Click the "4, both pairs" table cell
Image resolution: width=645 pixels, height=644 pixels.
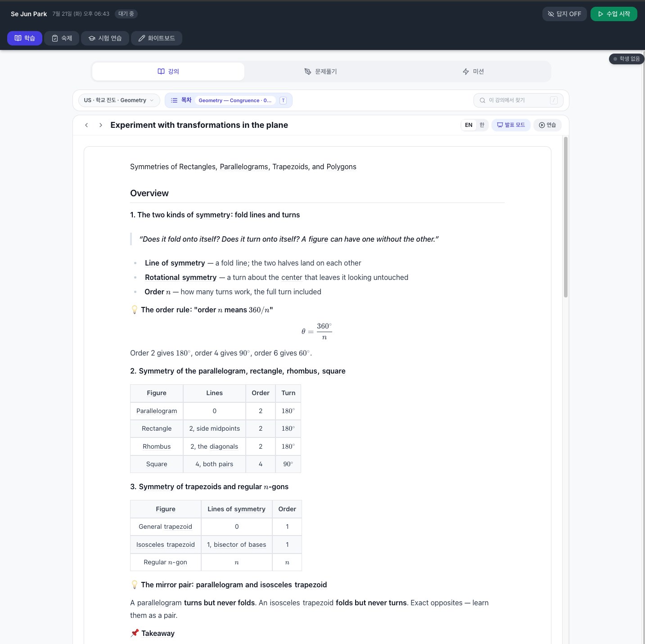(x=215, y=464)
